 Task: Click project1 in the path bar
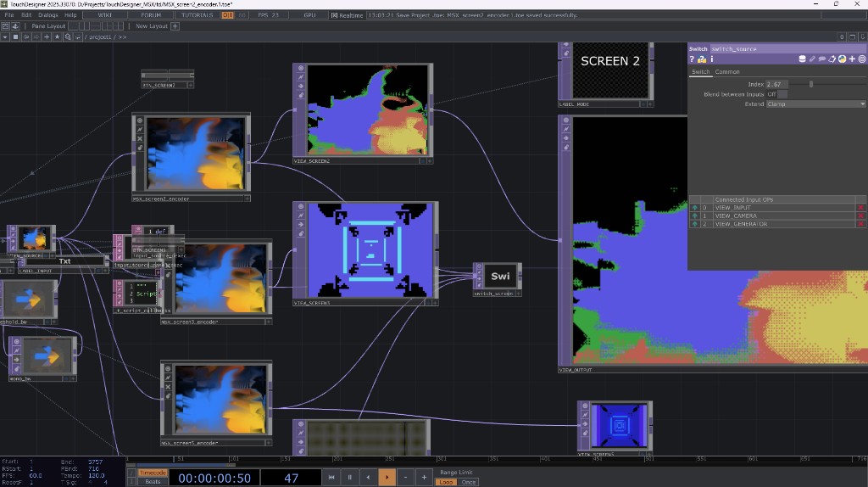point(100,37)
